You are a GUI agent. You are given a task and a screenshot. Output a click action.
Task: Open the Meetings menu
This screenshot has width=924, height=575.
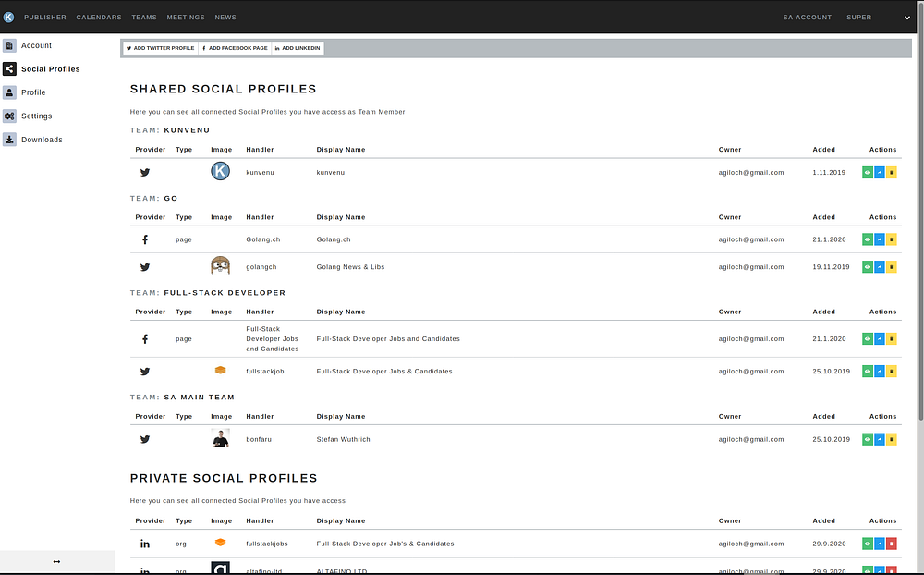[186, 18]
